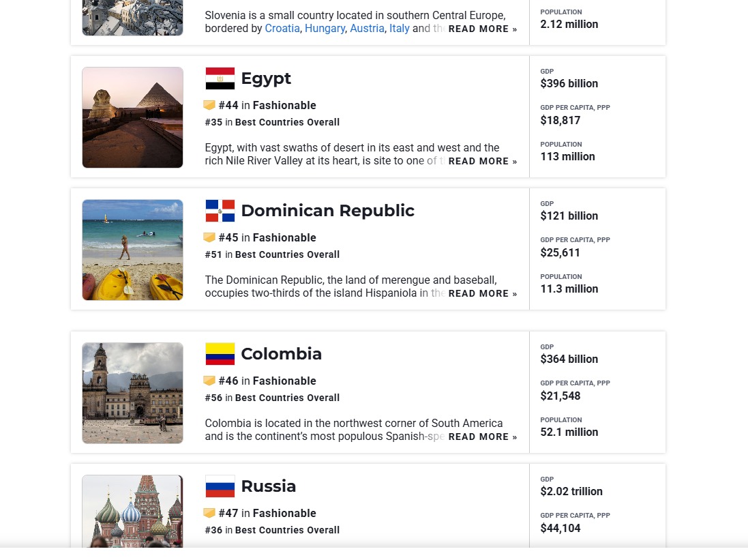Expand Dominican Republic description via Read More

coord(482,294)
